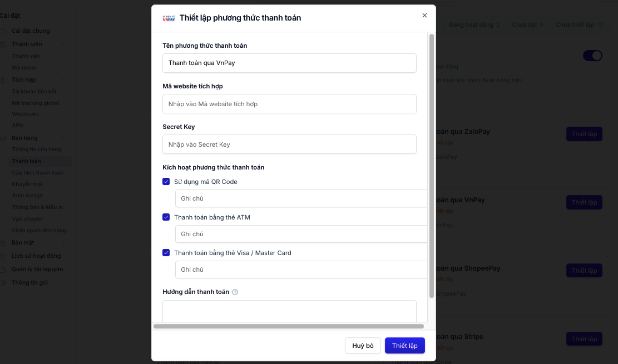
Task: Click the Thành viên sidebar group icon
Action: pos(3,44)
